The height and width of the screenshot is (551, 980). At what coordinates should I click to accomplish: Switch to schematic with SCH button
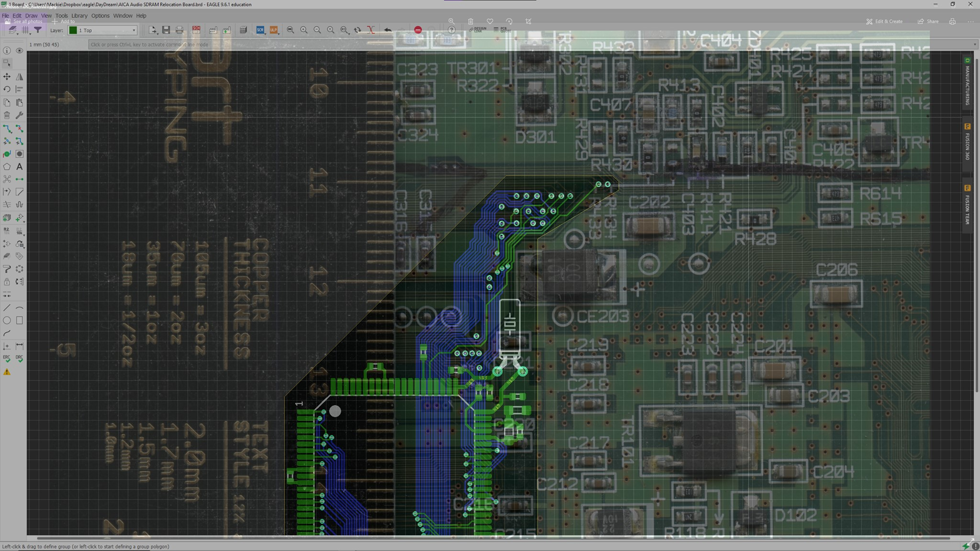click(x=196, y=30)
